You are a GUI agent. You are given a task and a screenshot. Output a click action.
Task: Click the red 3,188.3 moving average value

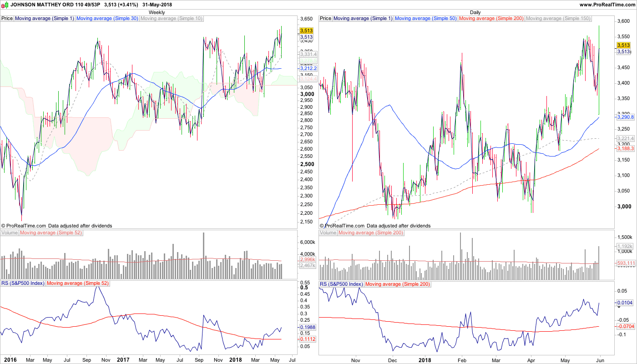click(625, 149)
